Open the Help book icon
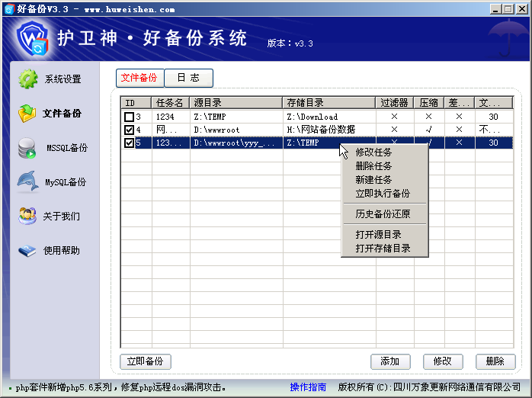The image size is (532, 398). pos(28,250)
